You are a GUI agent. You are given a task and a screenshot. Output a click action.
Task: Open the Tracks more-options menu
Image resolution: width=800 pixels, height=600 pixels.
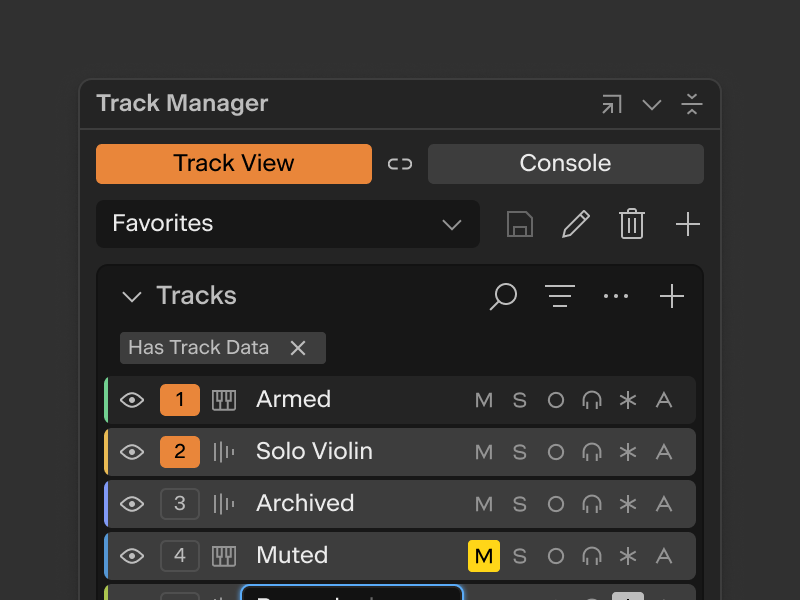616,296
